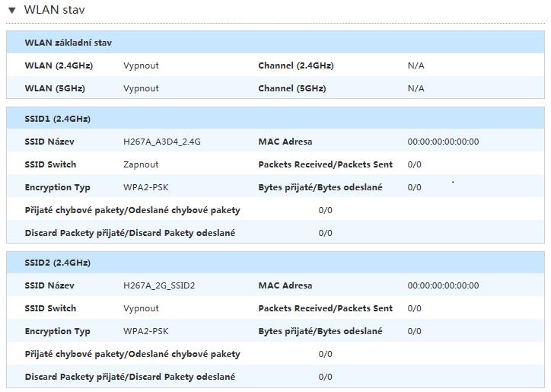Click Vypnout value for WLAN (5GHz)
This screenshot has width=551, height=392.
141,88
